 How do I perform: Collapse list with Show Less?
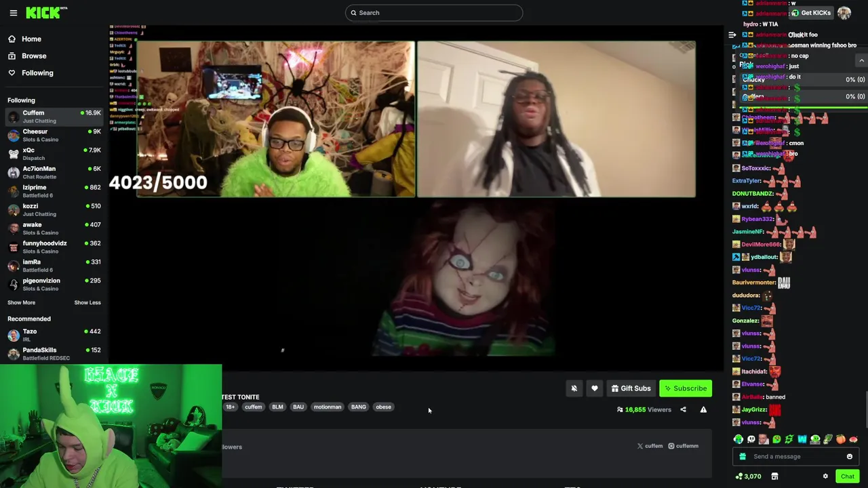coord(87,303)
